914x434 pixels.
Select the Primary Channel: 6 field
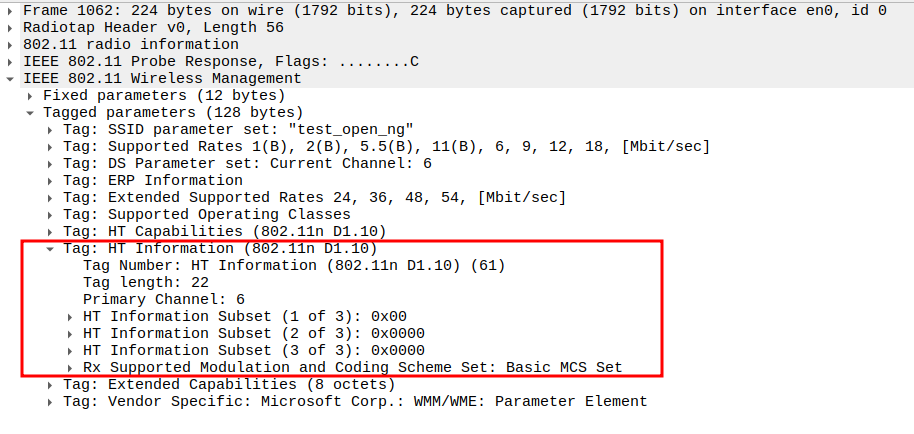click(x=164, y=299)
